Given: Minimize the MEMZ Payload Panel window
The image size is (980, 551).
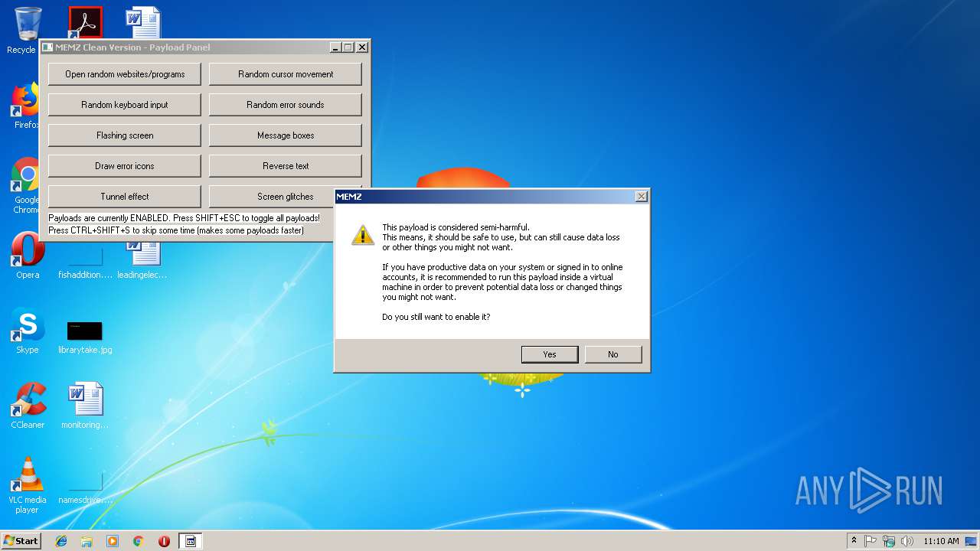Looking at the screenshot, I should (x=335, y=47).
